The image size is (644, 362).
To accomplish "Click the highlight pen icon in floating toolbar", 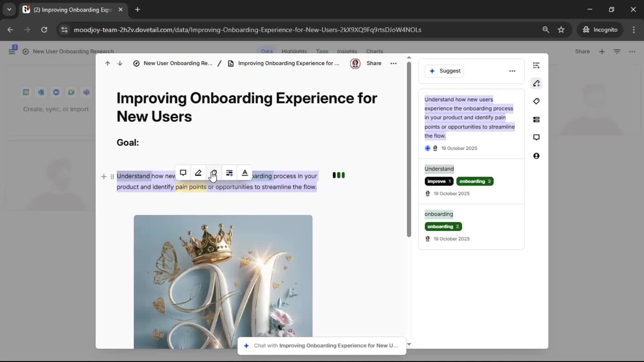I will pos(198,173).
